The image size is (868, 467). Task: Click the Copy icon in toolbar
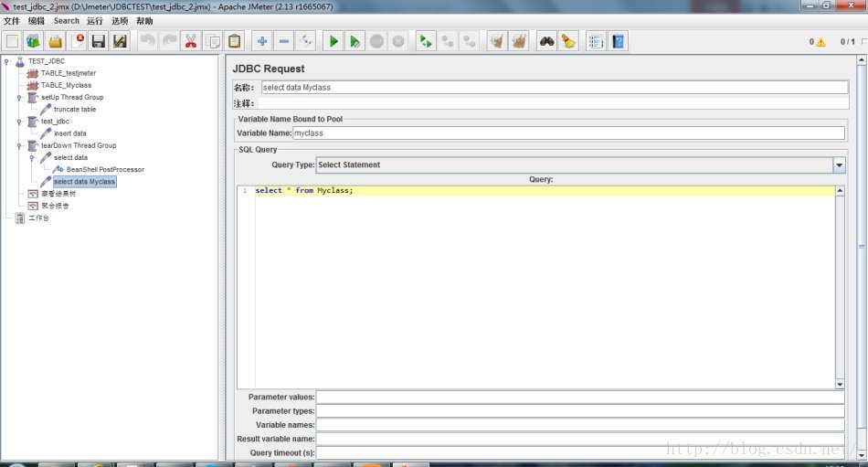(x=213, y=41)
